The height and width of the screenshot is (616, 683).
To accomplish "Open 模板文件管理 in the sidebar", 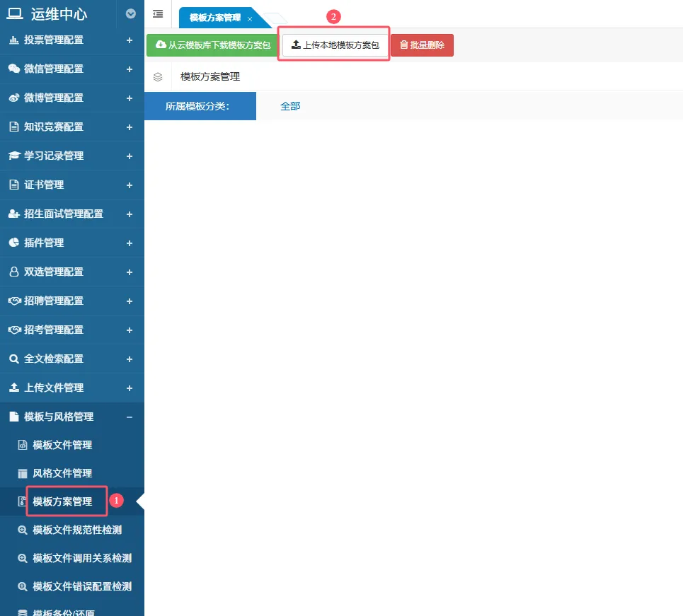I will coord(62,445).
